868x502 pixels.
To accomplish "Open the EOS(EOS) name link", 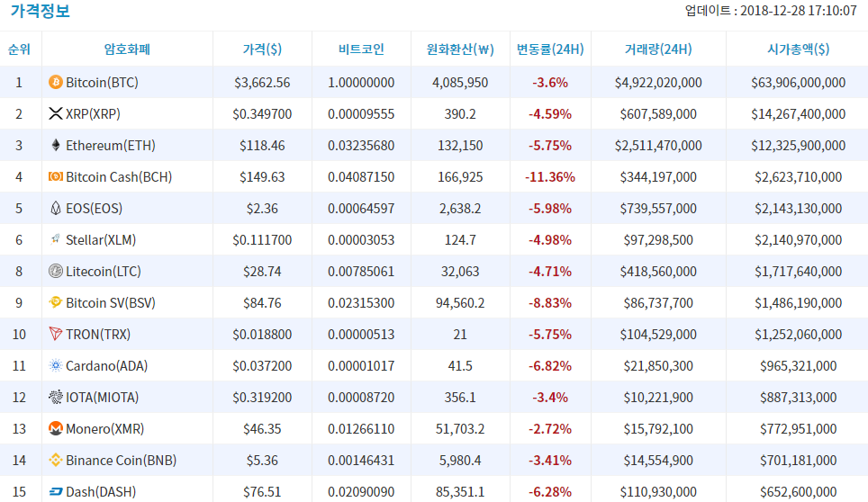I will pos(95,209).
